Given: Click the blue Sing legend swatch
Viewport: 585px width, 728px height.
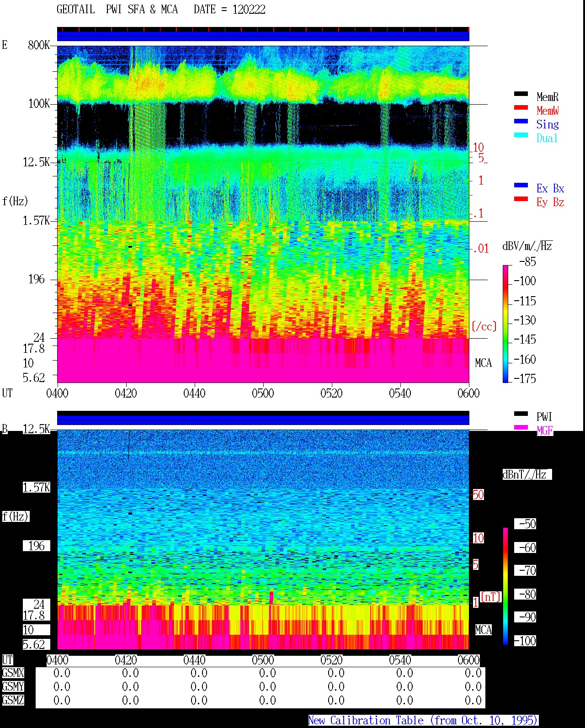Looking at the screenshot, I should click(521, 122).
